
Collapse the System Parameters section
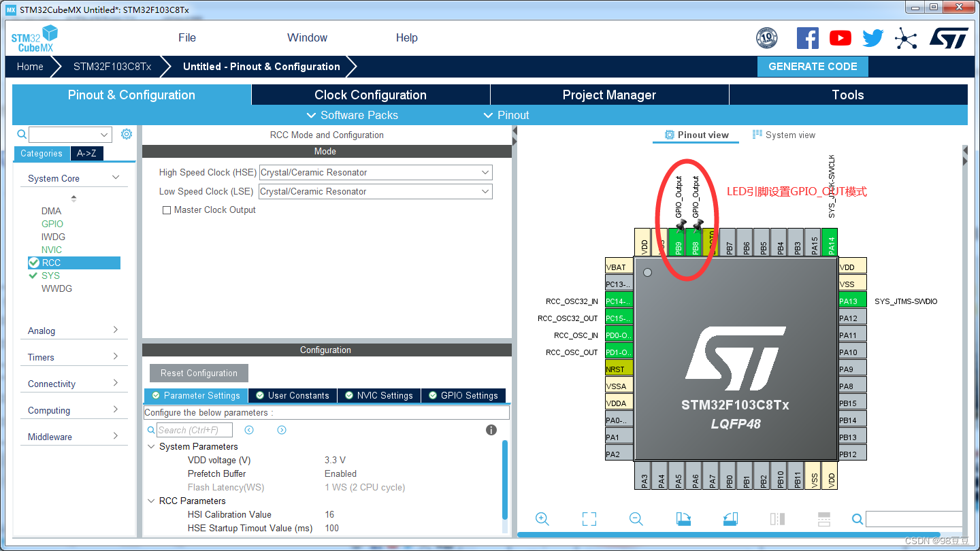point(151,447)
